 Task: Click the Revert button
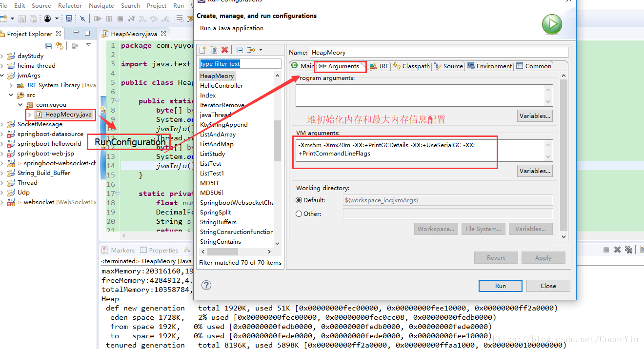pos(496,257)
